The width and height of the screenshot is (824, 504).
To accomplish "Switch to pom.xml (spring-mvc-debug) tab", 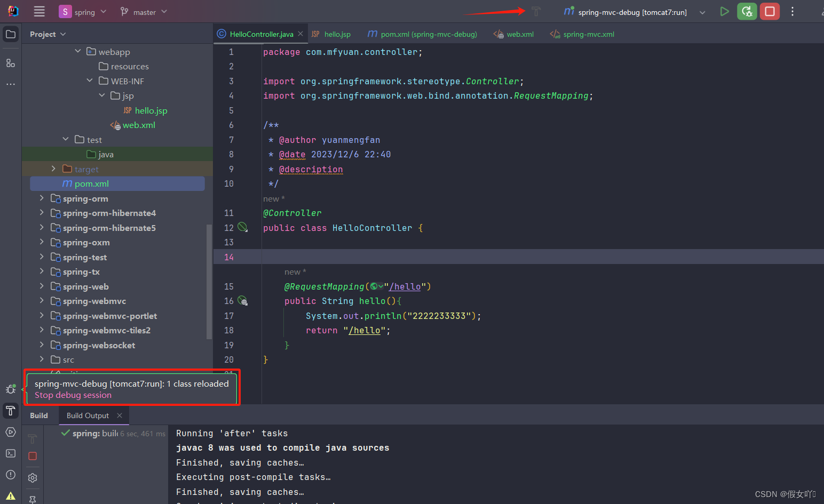I will pos(422,34).
